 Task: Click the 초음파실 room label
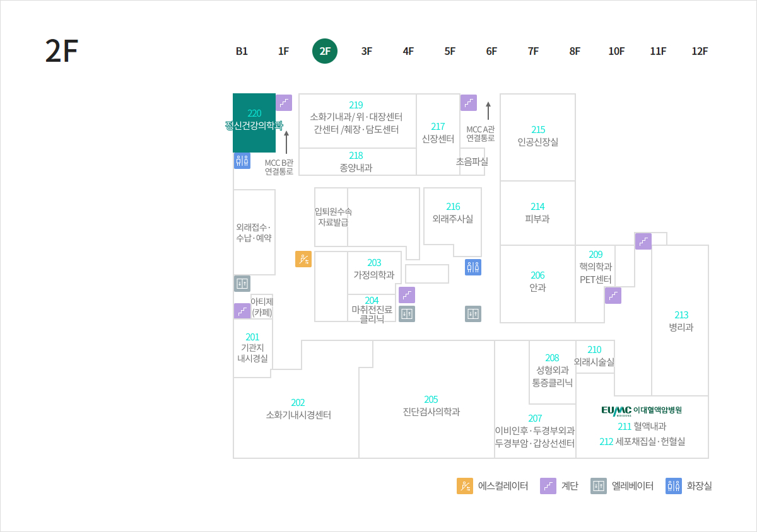click(x=472, y=161)
